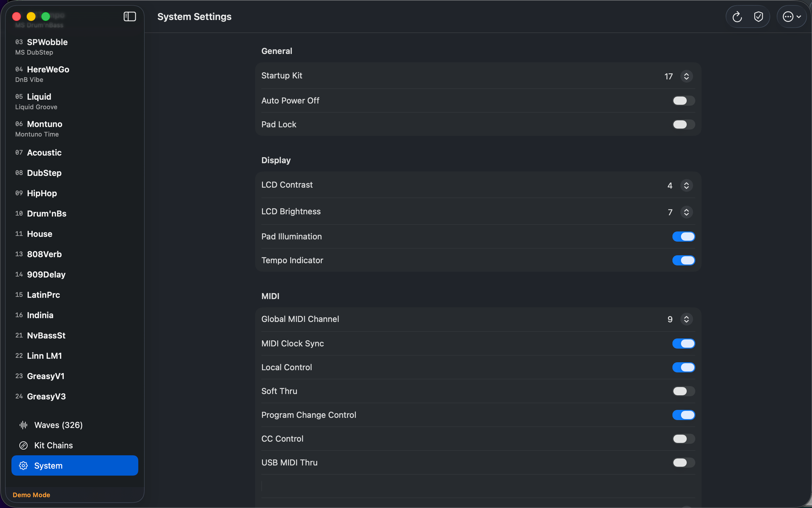Enable Soft Thru switch
Viewport: 812px width, 508px height.
[684, 391]
